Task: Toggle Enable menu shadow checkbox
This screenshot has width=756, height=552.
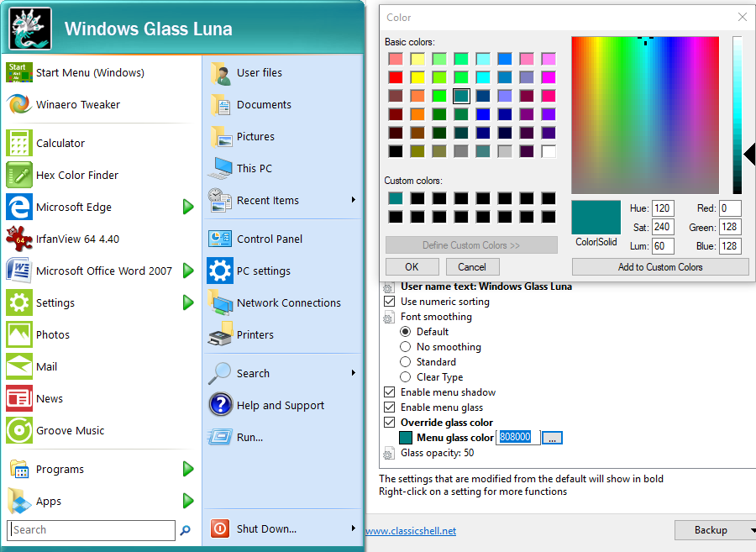Action: 390,392
